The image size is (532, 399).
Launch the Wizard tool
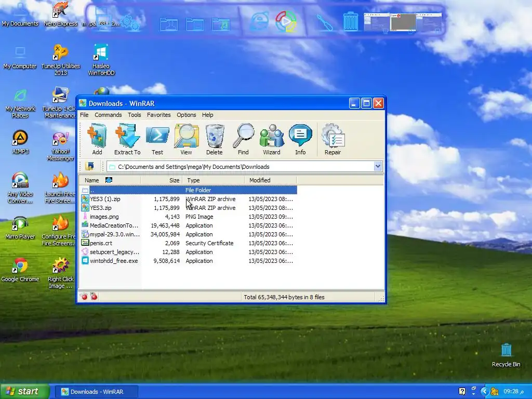pyautogui.click(x=272, y=139)
